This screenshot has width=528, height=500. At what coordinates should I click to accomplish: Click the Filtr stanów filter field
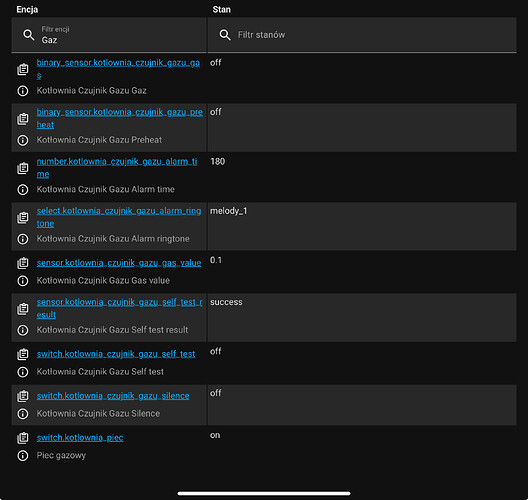point(362,35)
